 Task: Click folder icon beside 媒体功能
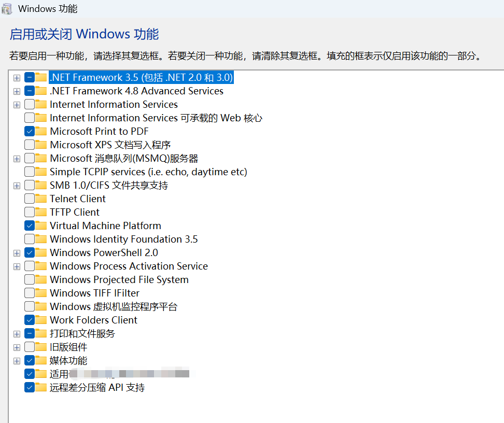(x=41, y=361)
